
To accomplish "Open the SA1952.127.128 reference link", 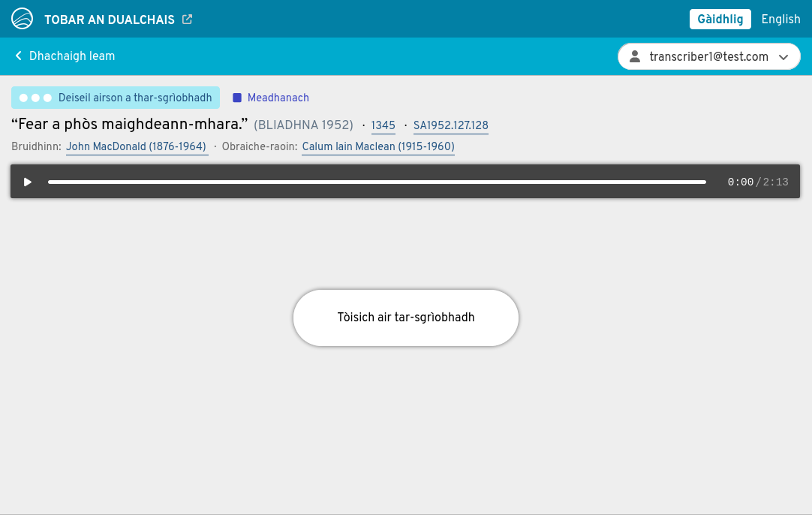I will (x=450, y=125).
